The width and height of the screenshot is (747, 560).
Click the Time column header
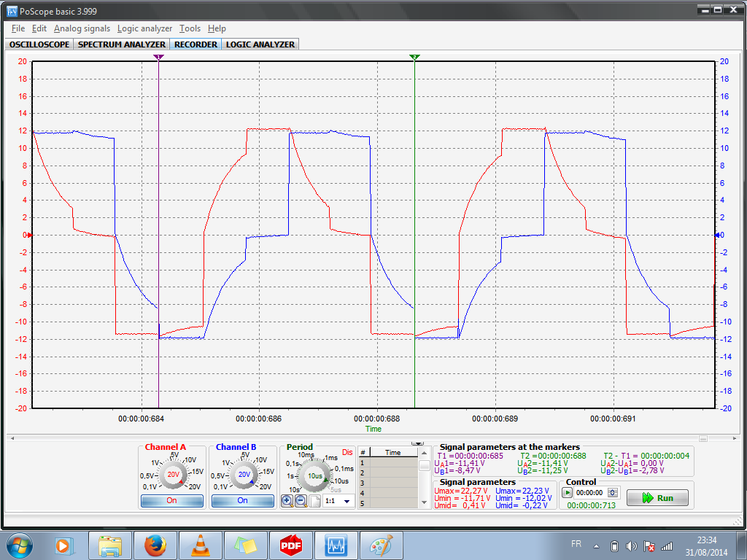click(393, 452)
